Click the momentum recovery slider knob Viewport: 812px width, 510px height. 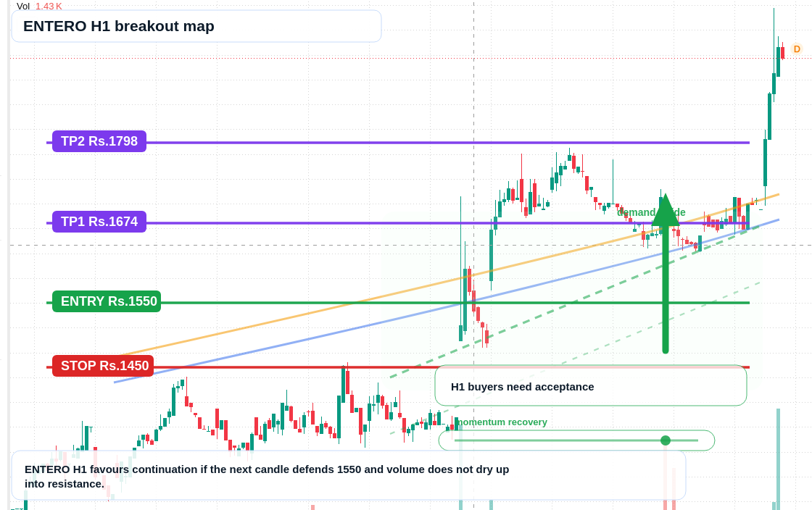click(666, 440)
